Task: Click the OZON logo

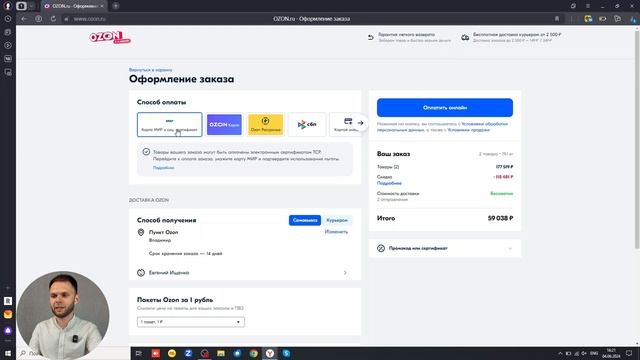Action: click(x=109, y=38)
